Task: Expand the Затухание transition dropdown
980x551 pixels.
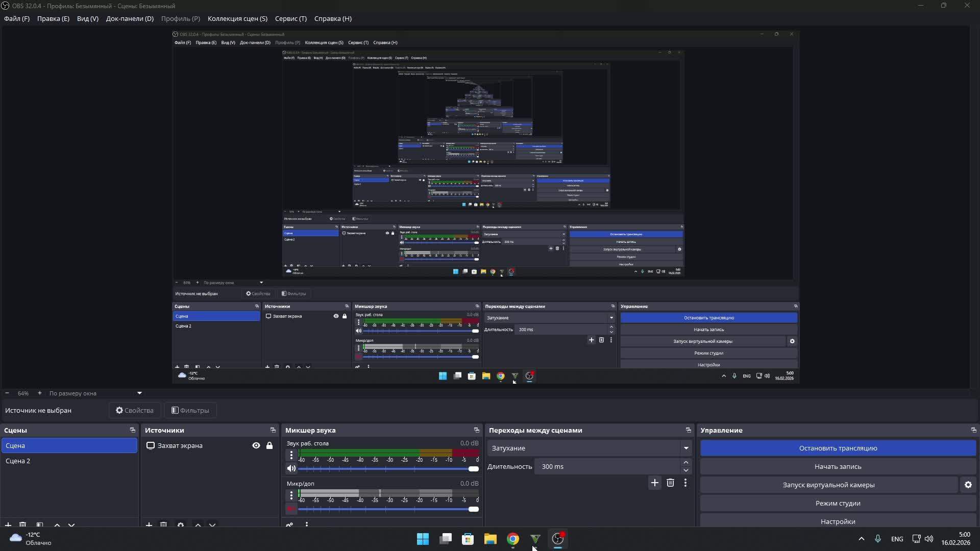Action: (685, 448)
